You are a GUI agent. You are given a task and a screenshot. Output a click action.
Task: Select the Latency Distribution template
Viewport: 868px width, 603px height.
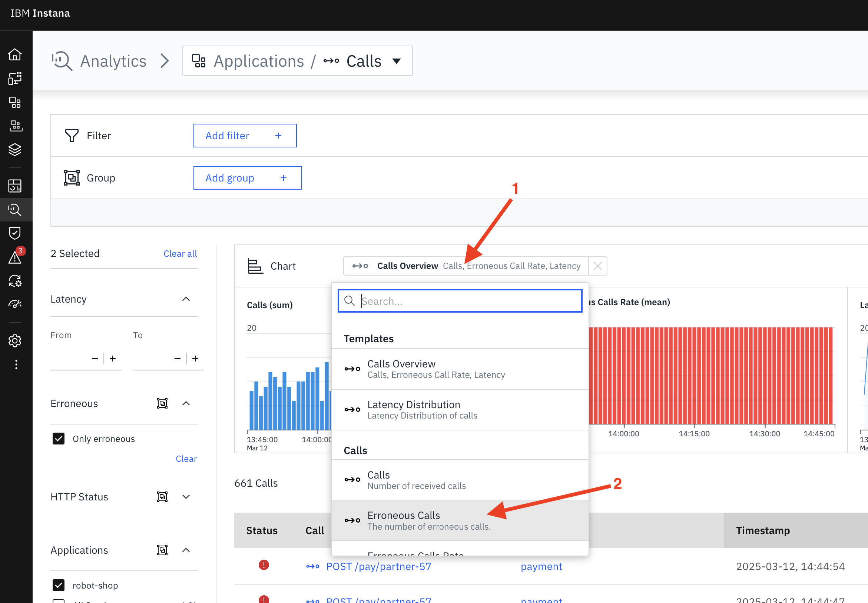click(x=460, y=410)
